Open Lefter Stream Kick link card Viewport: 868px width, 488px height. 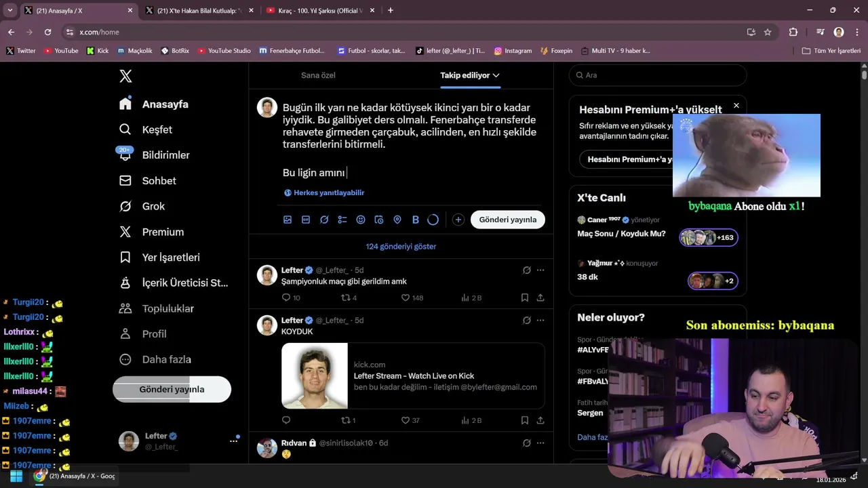pos(413,376)
